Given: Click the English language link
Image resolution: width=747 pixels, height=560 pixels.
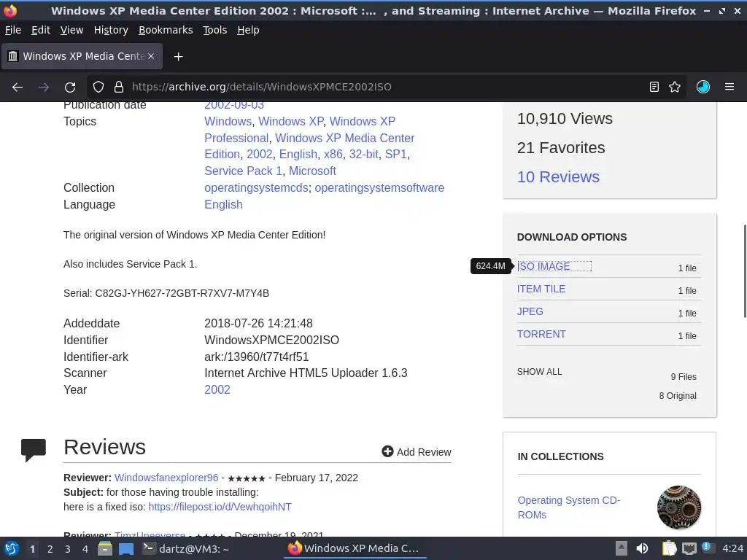Looking at the screenshot, I should coord(223,204).
